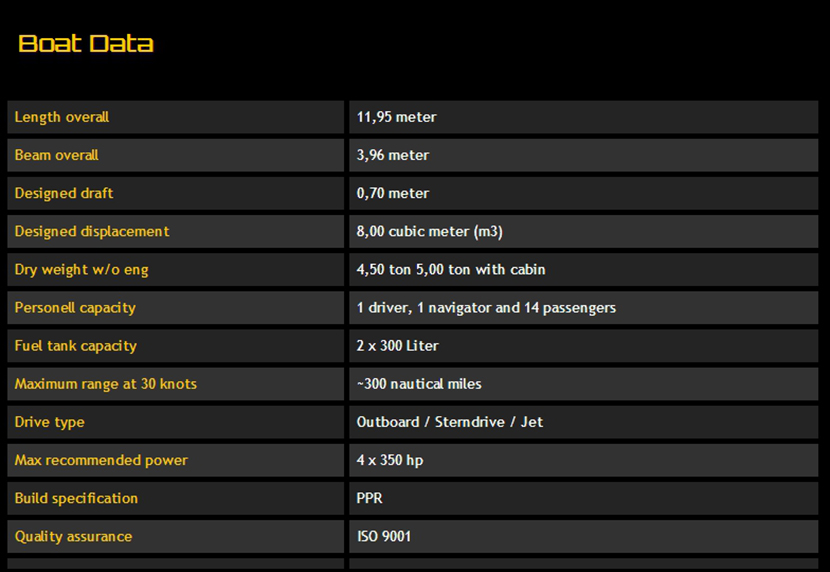
Task: Click the Outboard / Sterndrive / Jet value
Action: [450, 422]
